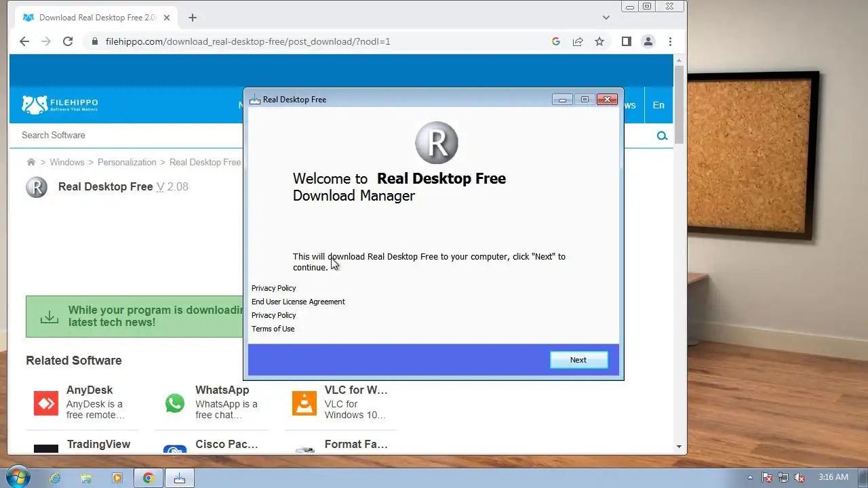Image resolution: width=868 pixels, height=488 pixels.
Task: Open AnyDesk related software
Action: [90, 390]
